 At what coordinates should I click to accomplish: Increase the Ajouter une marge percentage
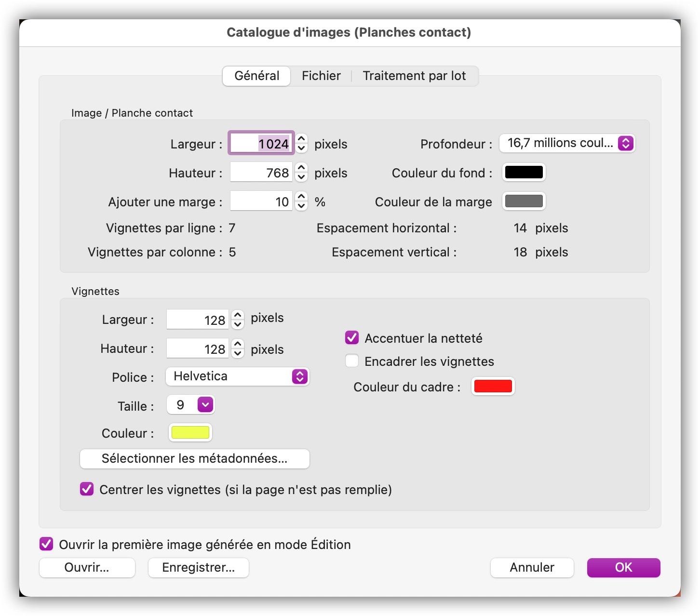point(301,197)
